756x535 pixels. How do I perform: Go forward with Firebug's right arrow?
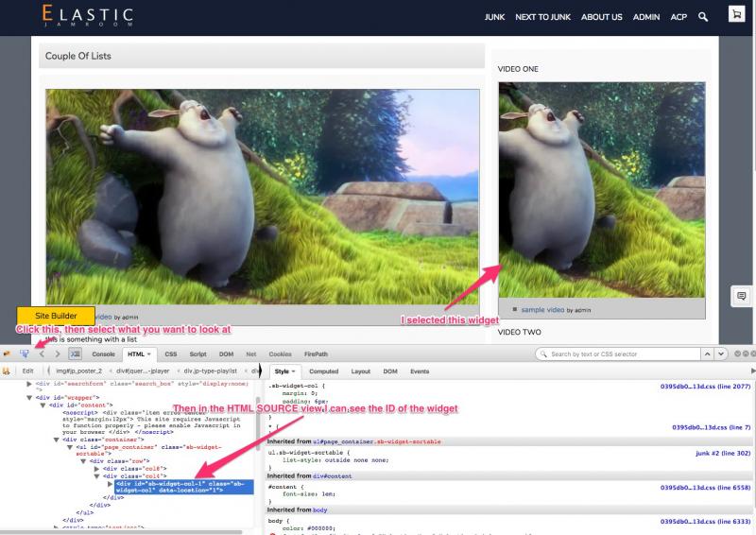(57, 354)
